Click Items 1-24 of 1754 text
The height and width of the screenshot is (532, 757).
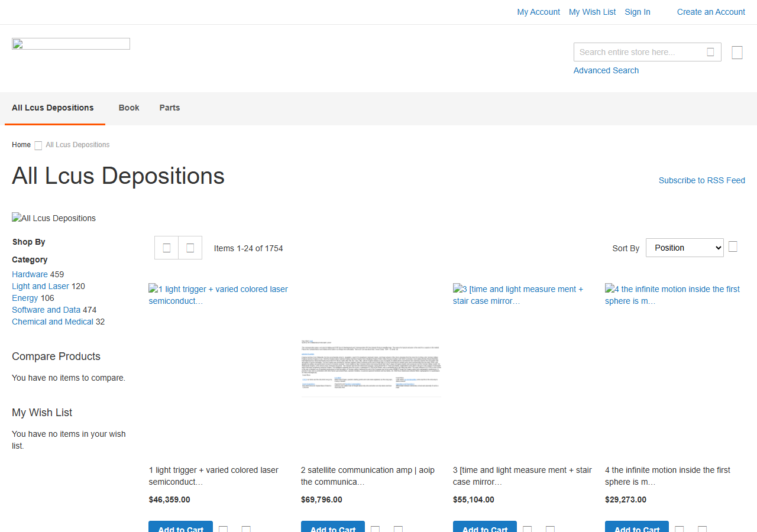[248, 248]
